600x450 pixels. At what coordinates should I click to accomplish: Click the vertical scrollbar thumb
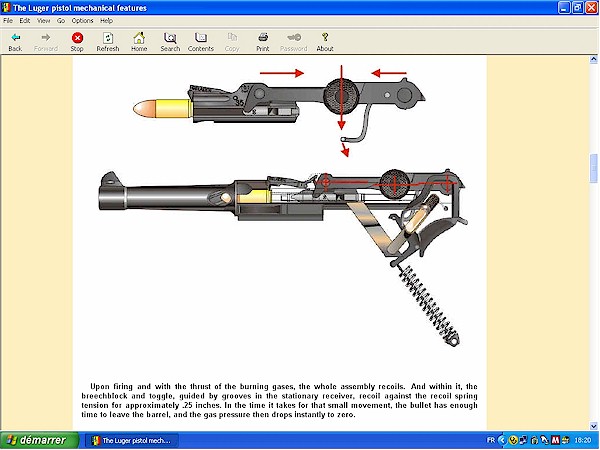click(x=593, y=169)
